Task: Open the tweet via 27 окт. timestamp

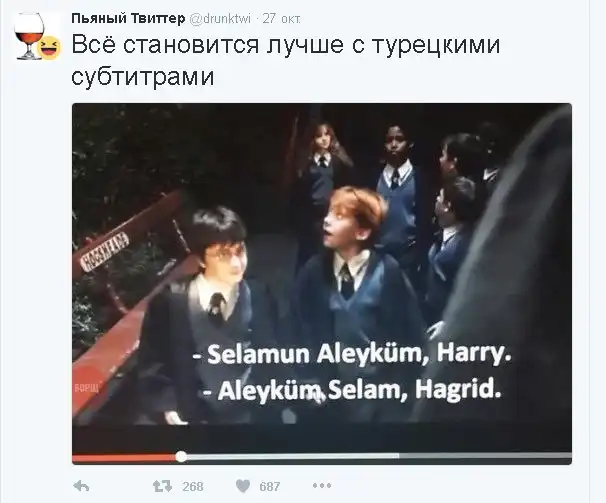Action: click(x=281, y=19)
